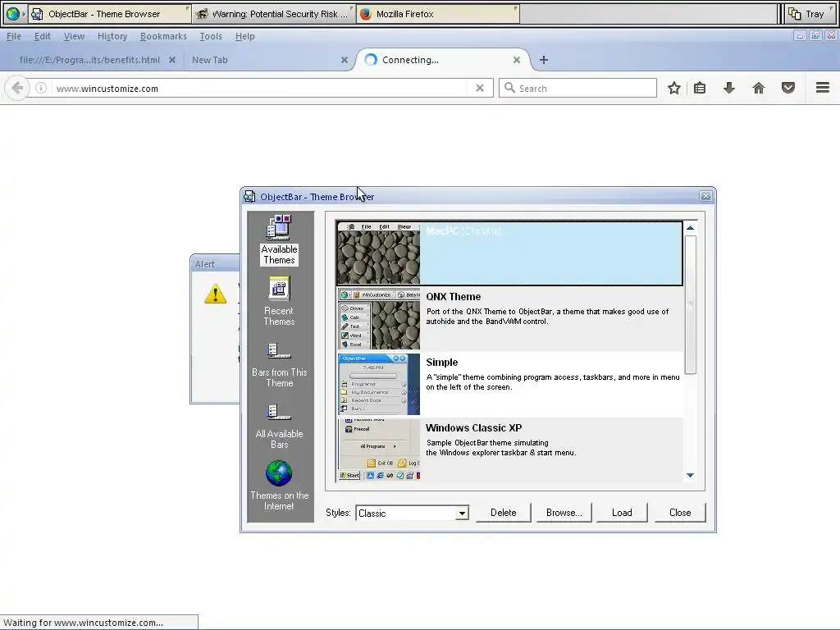Click the ObjectBar Theme Browser title icon
This screenshot has width=840, height=630.
click(x=249, y=197)
